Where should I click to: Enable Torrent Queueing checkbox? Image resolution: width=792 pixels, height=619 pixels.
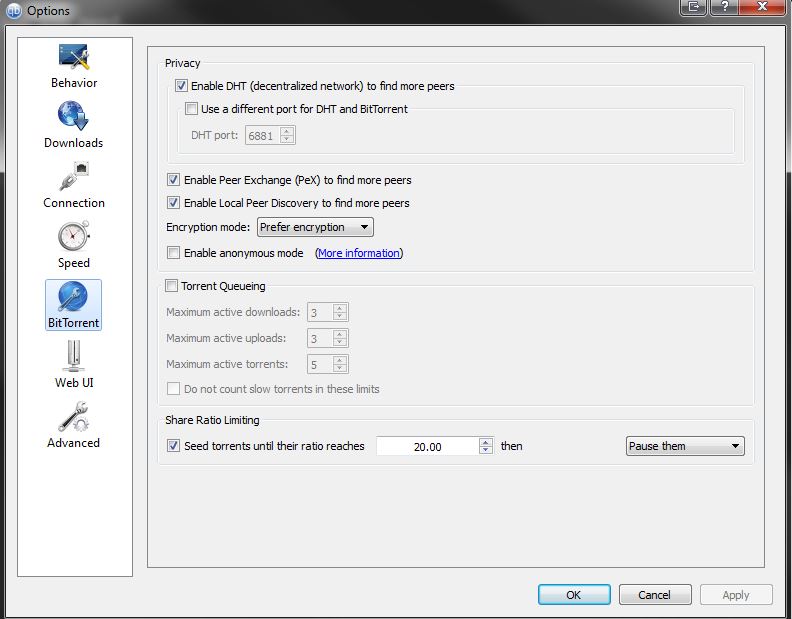click(x=172, y=286)
